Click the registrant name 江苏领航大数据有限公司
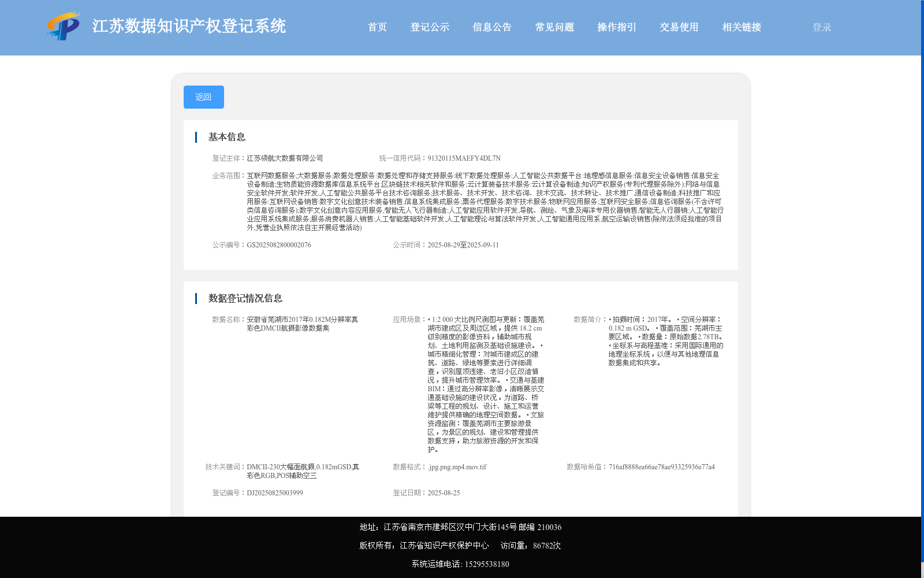This screenshot has height=578, width=924. tap(285, 158)
